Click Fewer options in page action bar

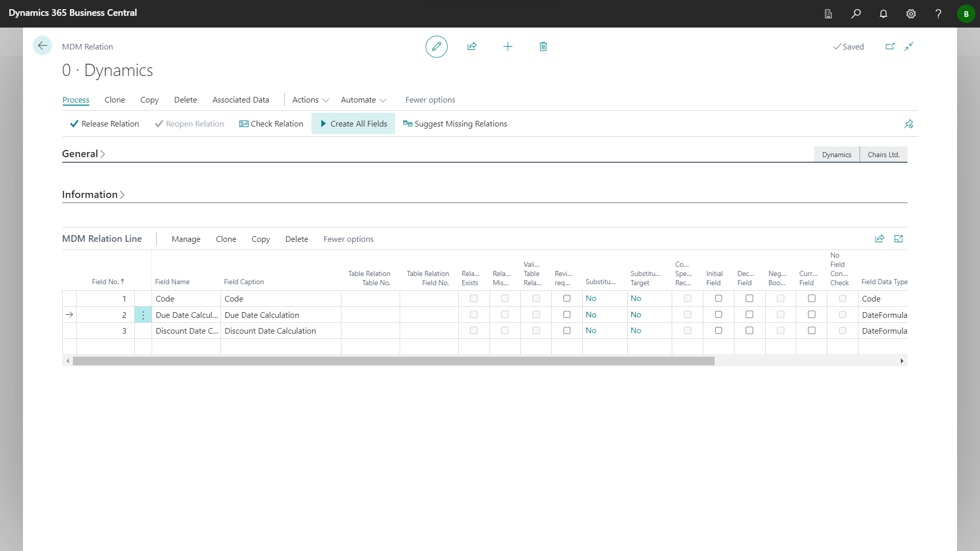tap(430, 100)
